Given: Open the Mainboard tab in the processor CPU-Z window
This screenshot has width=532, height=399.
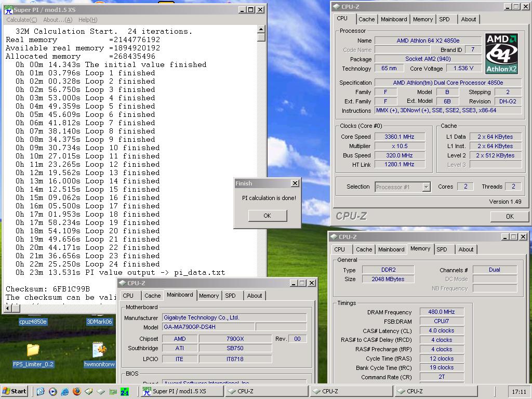Looking at the screenshot, I should [394, 19].
